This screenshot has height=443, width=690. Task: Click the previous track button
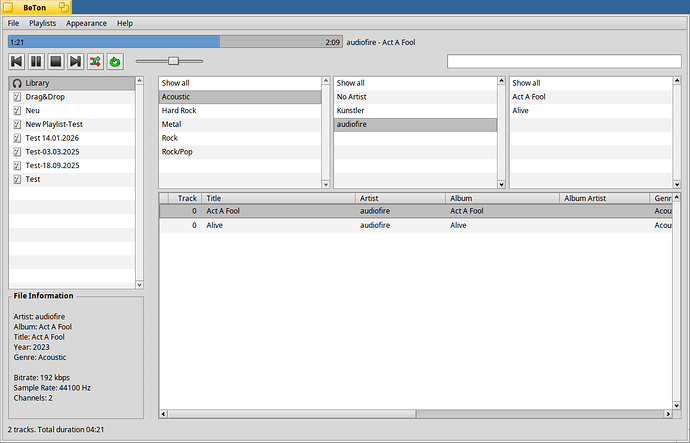click(17, 62)
